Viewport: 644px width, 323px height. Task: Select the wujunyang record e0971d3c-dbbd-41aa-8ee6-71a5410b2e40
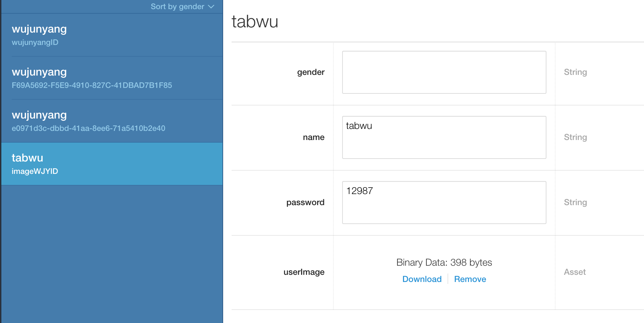point(112,121)
